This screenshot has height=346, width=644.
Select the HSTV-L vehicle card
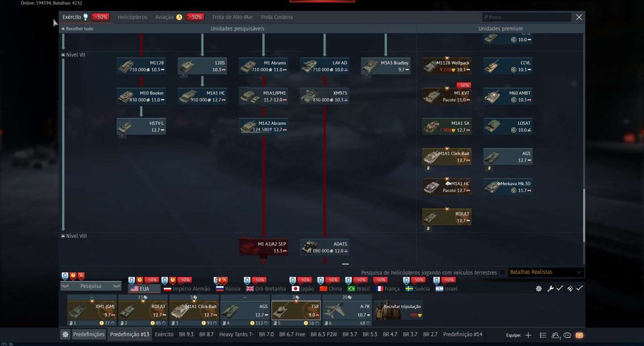[141, 126]
